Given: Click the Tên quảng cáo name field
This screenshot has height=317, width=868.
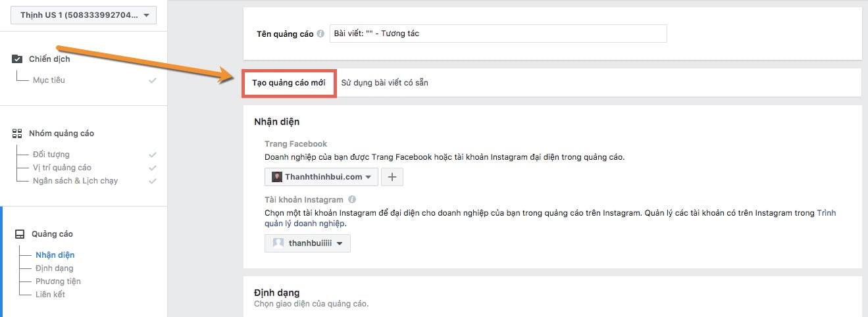Looking at the screenshot, I should click(x=498, y=34).
